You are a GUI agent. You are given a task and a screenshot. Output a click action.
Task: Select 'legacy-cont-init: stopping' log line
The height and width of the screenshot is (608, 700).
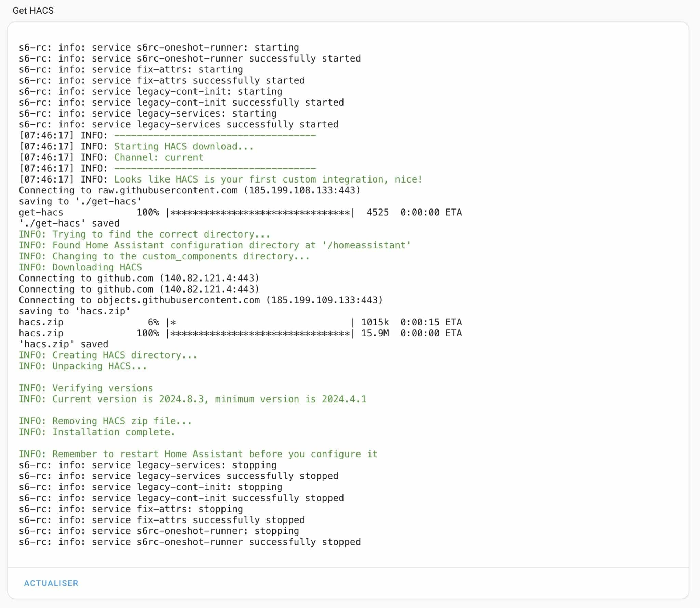(x=150, y=487)
